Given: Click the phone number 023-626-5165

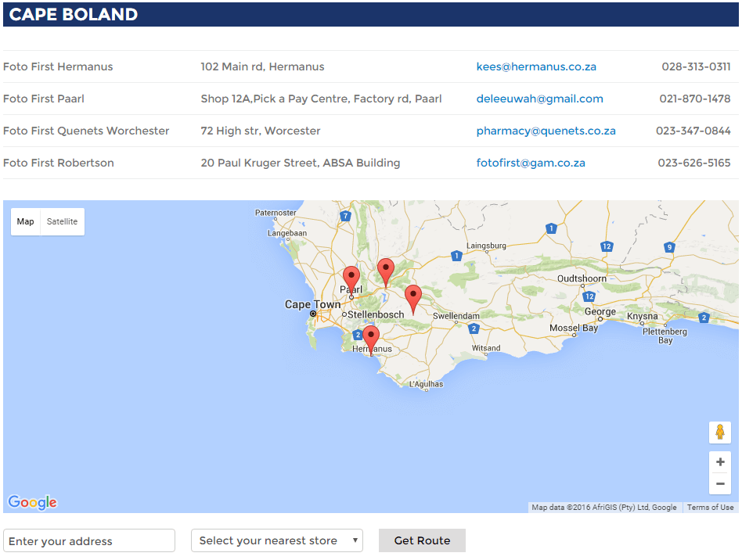Looking at the screenshot, I should point(693,163).
